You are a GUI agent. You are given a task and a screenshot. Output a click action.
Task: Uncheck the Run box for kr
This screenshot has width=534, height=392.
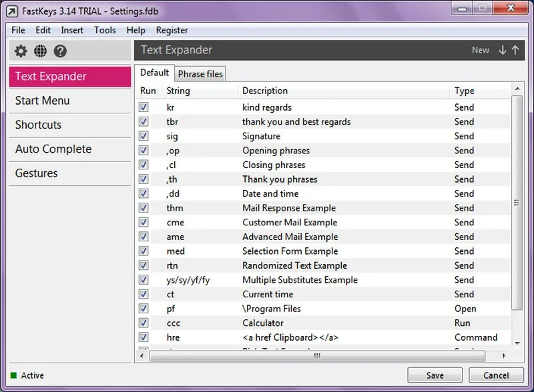tap(144, 107)
